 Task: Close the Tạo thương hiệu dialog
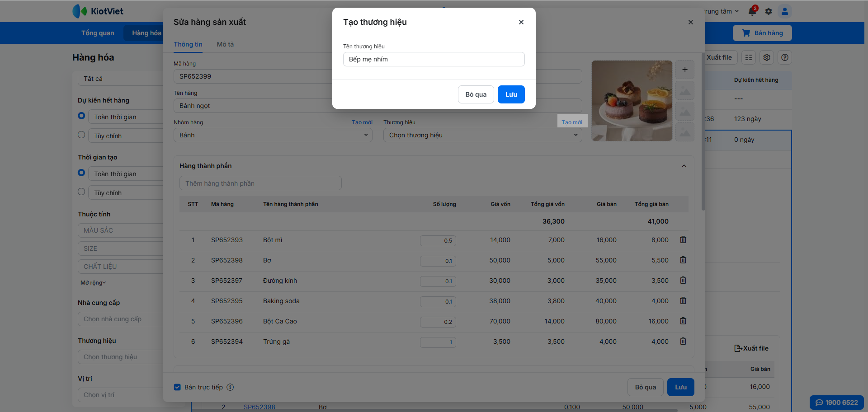(521, 22)
